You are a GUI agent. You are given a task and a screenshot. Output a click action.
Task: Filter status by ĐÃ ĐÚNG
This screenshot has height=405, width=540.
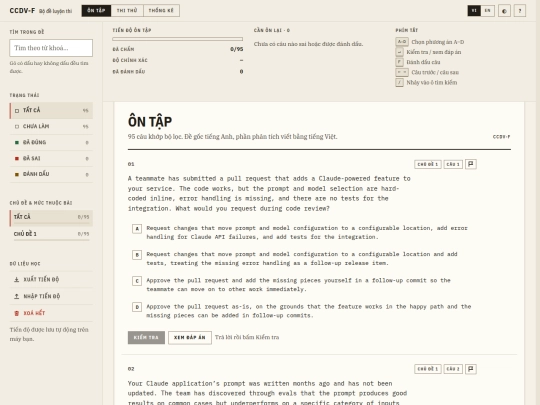[51, 142]
